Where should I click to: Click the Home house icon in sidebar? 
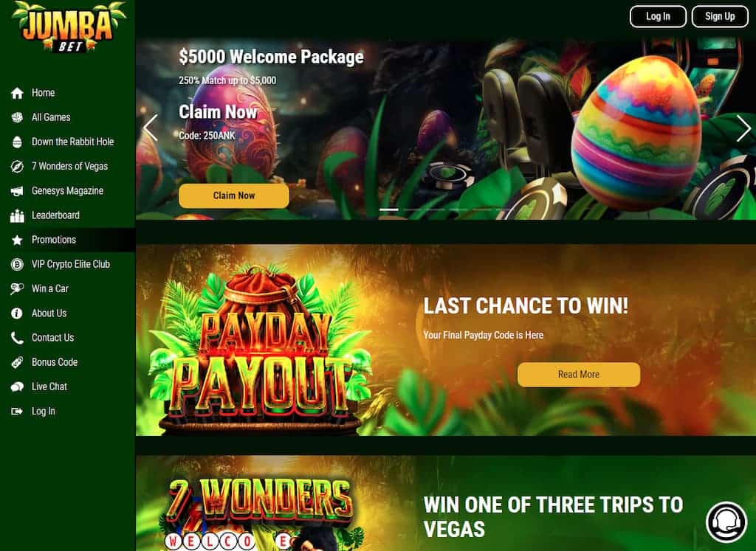(17, 93)
